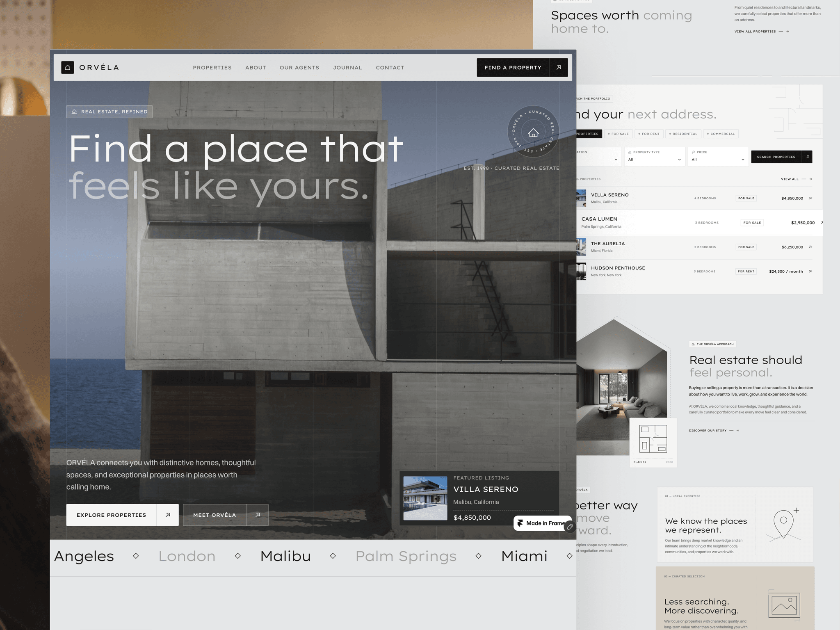
Task: Follow the View All Properties link
Action: [762, 32]
